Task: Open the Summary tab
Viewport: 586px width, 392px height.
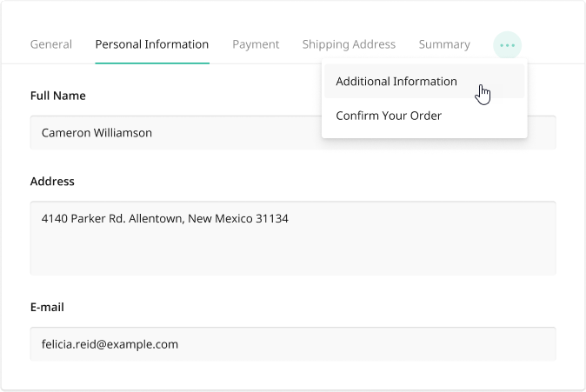Action: click(444, 44)
